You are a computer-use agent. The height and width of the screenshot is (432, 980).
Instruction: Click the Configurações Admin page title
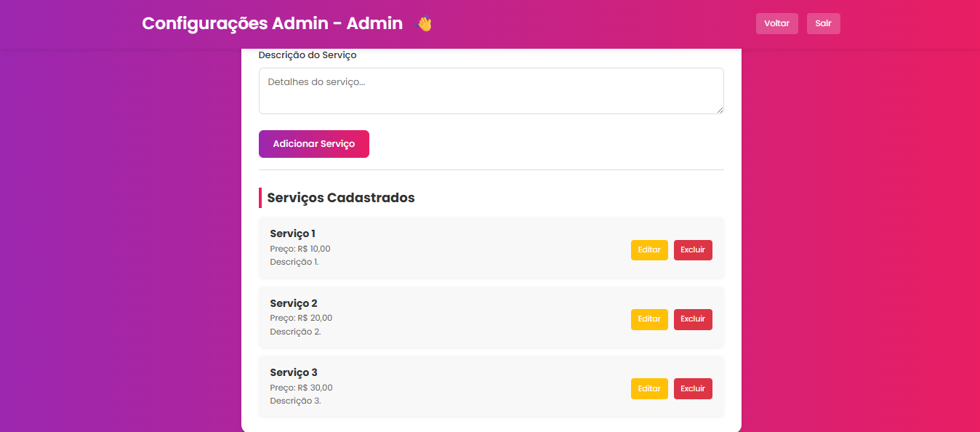point(272,23)
